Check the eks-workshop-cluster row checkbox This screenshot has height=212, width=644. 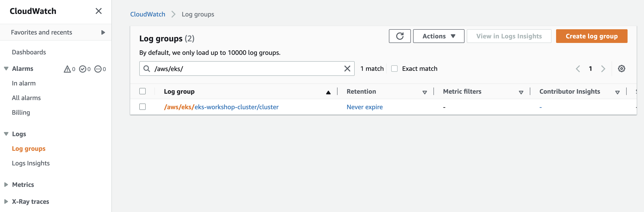[143, 107]
